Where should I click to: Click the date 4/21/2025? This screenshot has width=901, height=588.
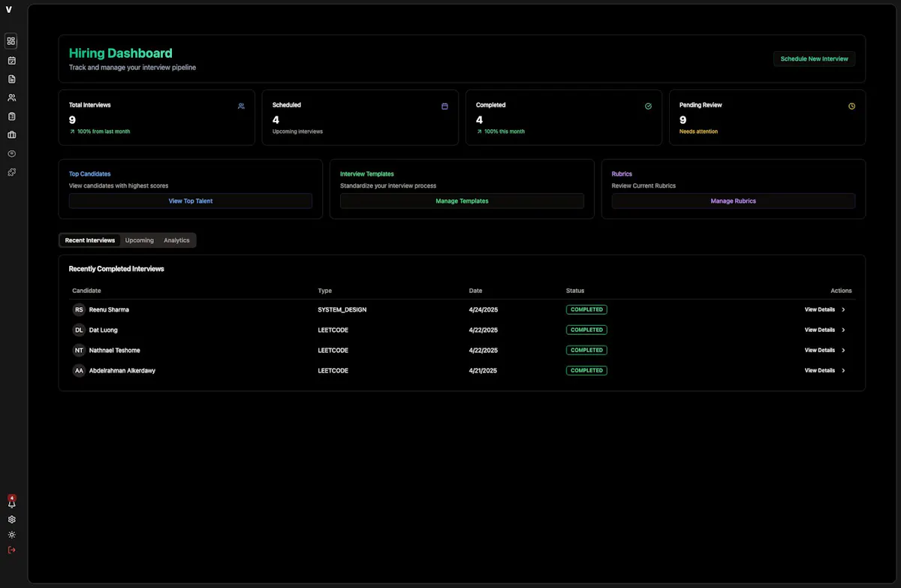484,370
